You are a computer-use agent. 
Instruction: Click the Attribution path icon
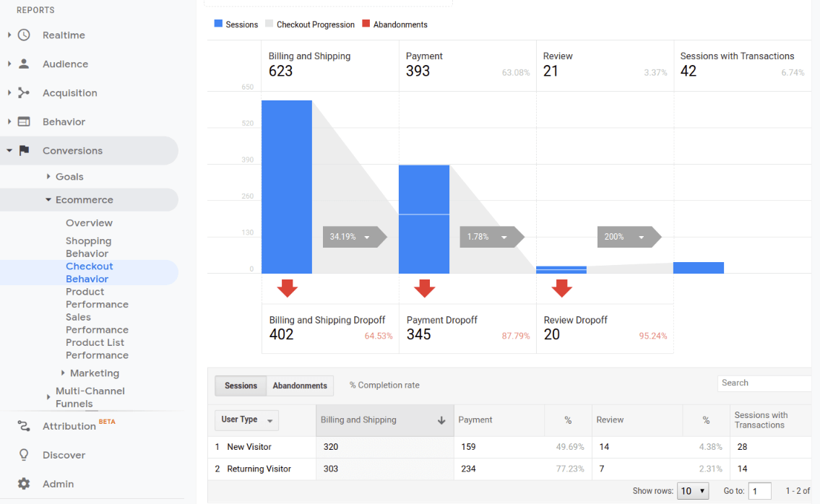tap(24, 426)
